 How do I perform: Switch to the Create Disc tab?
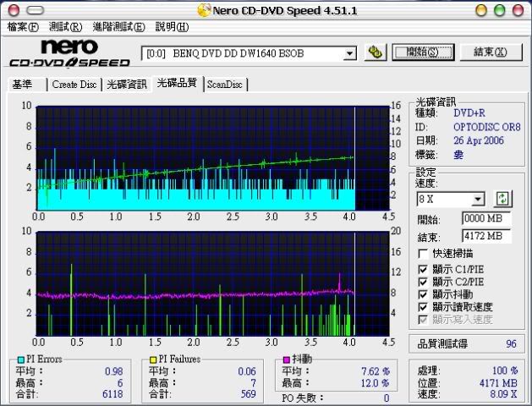tap(74, 84)
